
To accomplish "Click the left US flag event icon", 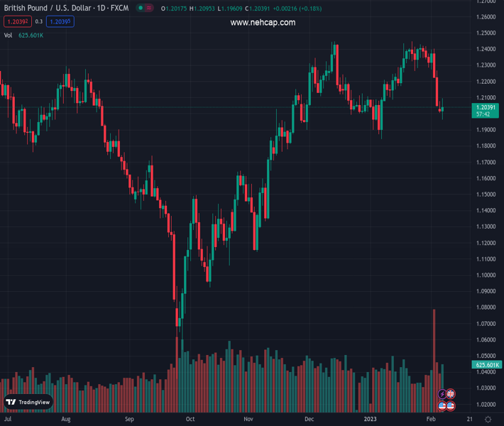I will 442,406.
